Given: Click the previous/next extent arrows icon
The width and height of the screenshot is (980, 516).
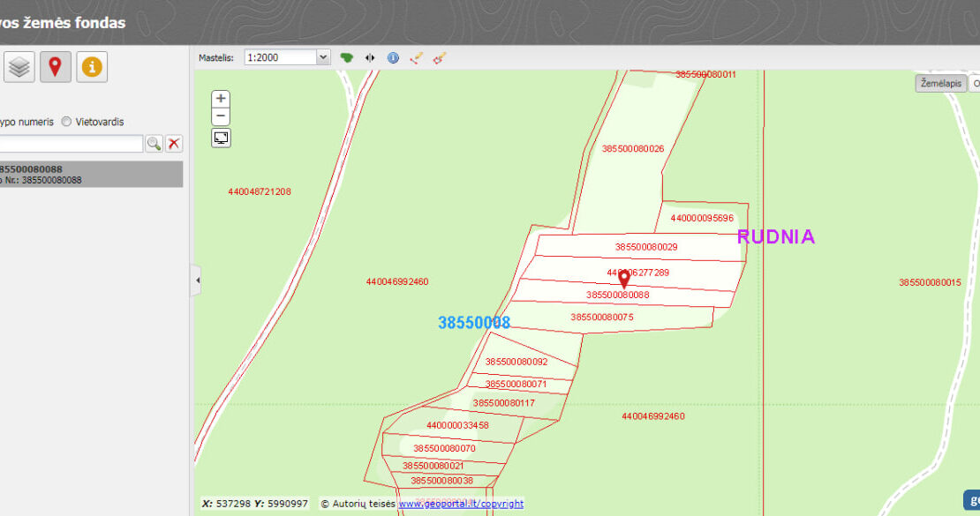Looking at the screenshot, I should coord(370,57).
